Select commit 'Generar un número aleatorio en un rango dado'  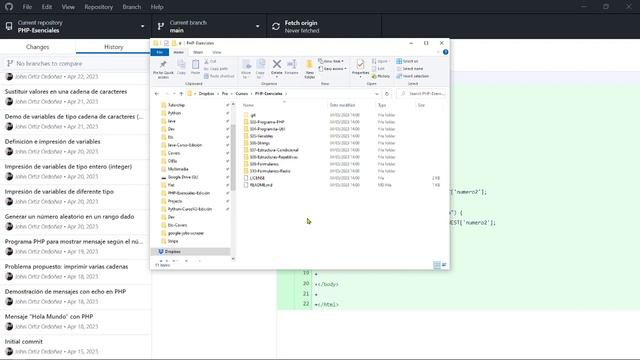click(x=76, y=222)
